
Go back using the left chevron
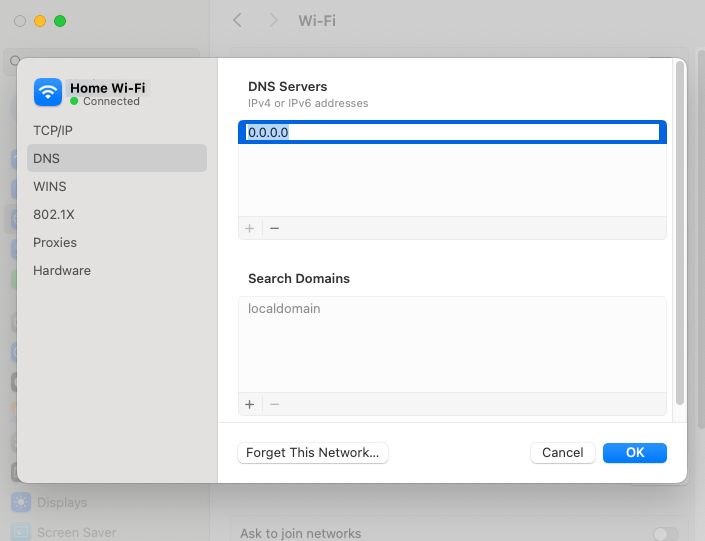237,20
